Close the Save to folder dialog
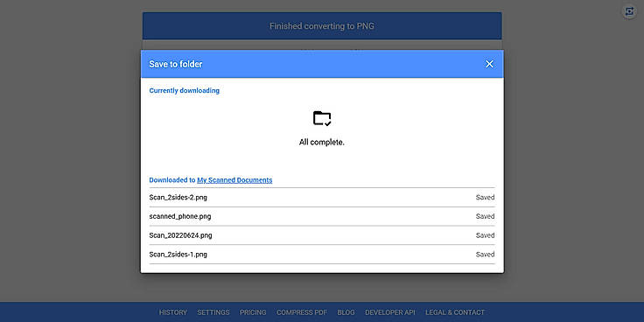Viewport: 644px width, 322px height. pos(489,64)
